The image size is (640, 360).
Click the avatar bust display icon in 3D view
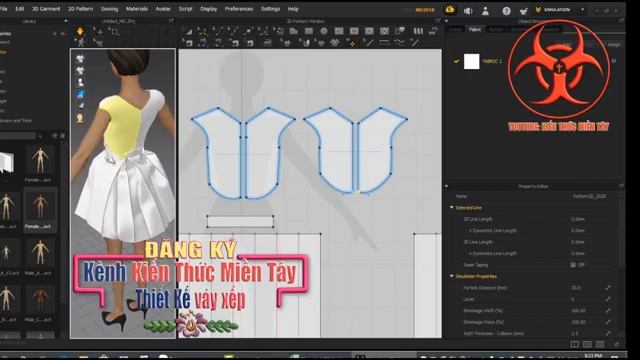click(x=80, y=82)
